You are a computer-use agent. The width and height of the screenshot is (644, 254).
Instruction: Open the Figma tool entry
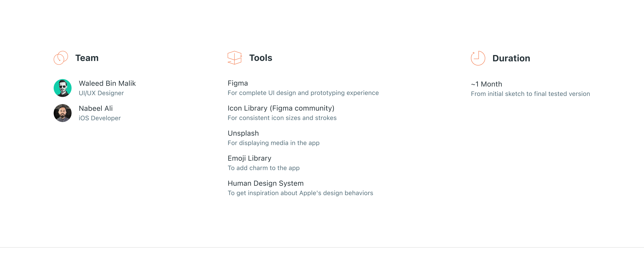tap(237, 83)
